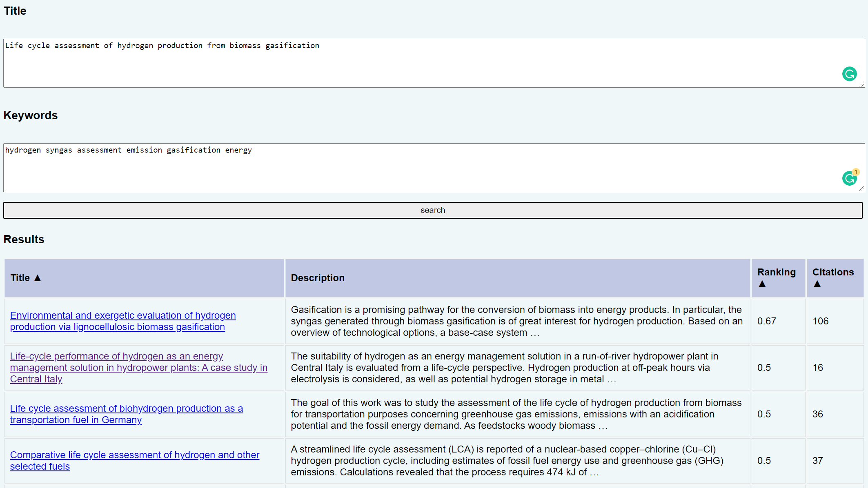Click the Description column header

pyautogui.click(x=318, y=278)
